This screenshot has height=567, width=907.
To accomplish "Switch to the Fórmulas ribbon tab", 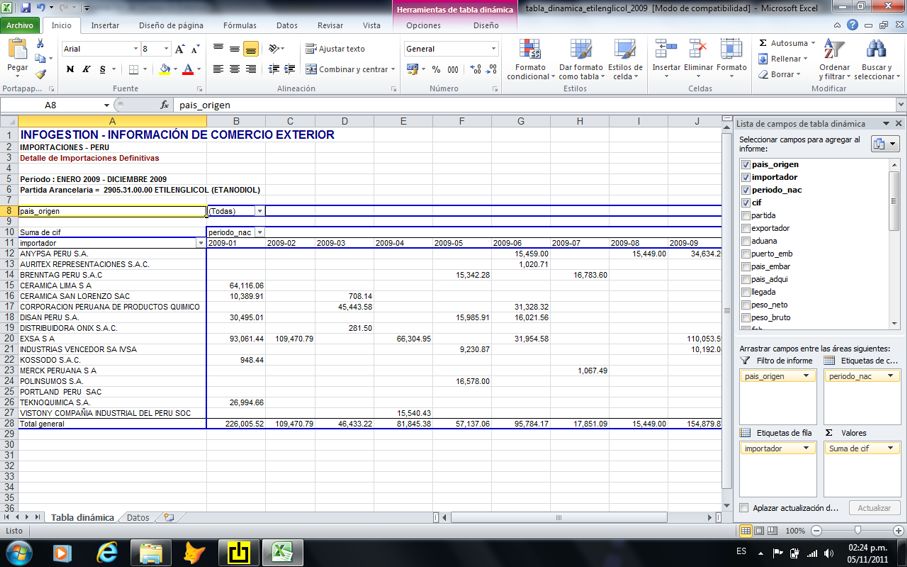I will tap(239, 25).
